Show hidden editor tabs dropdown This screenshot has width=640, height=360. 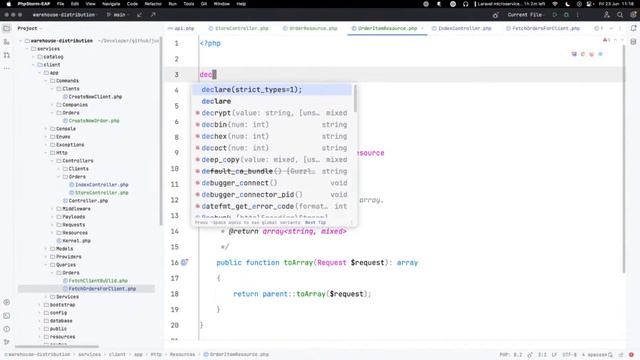(611, 28)
